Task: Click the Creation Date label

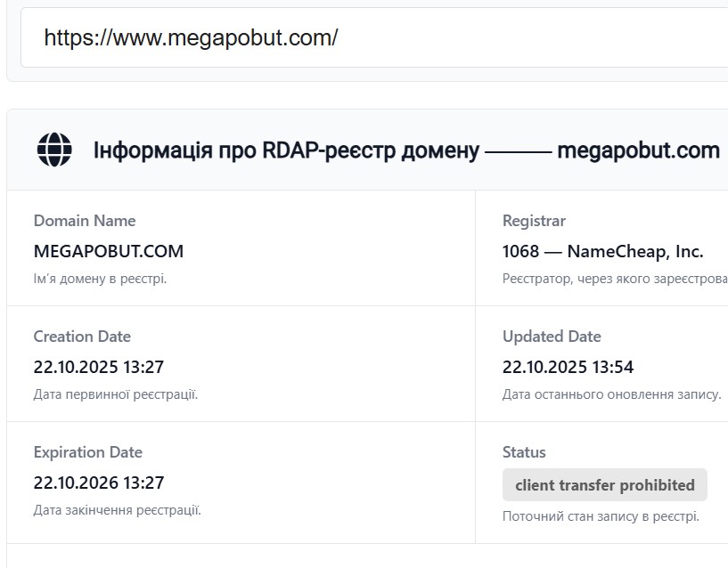Action: point(82,336)
